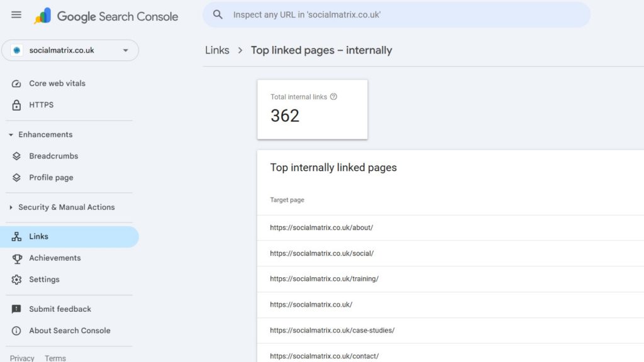This screenshot has width=644, height=362.
Task: Open the Profile page report
Action: [x=51, y=178]
